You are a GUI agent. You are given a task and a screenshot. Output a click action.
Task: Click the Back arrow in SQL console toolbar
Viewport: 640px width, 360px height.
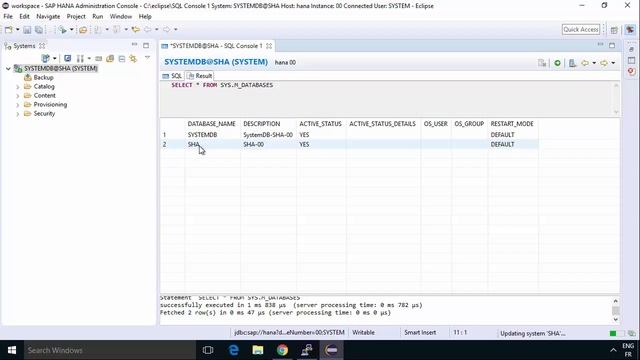tap(585, 63)
